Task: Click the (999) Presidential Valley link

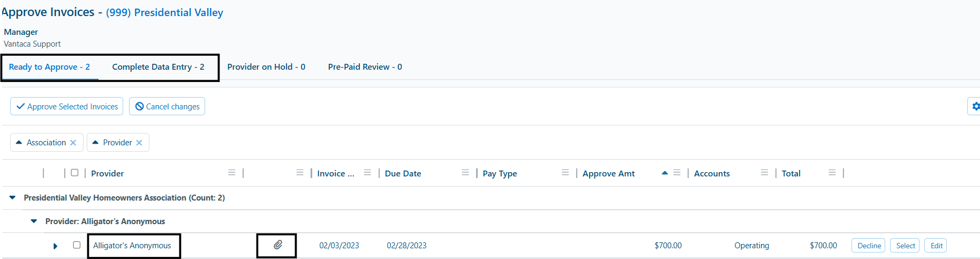Action: tap(164, 12)
